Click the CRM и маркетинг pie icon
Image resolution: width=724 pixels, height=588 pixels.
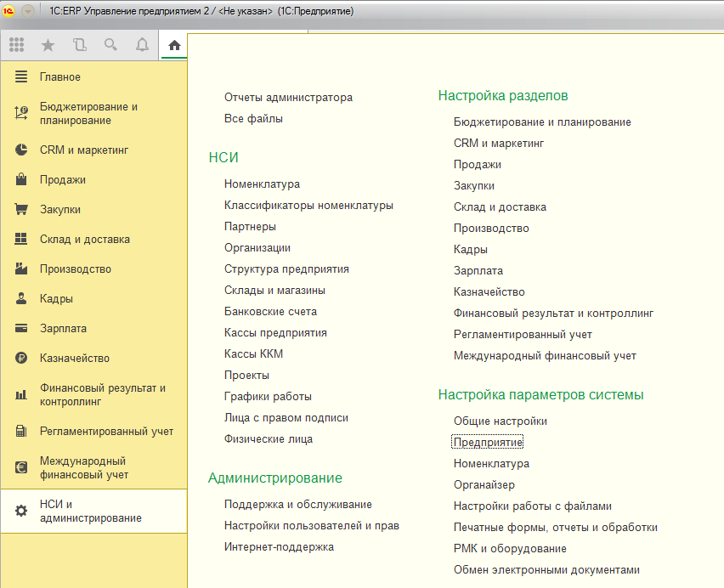(21, 150)
